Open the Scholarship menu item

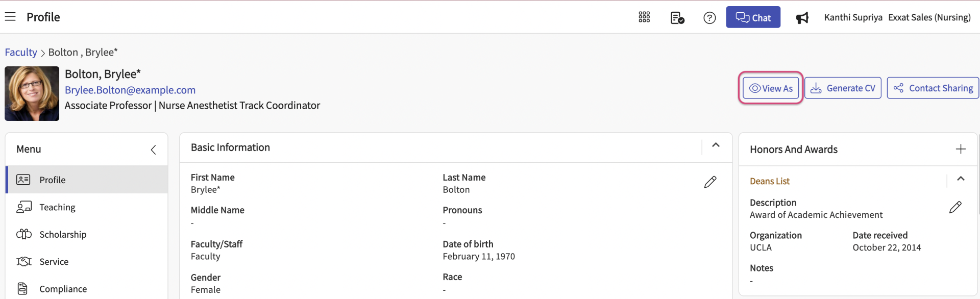click(x=63, y=234)
